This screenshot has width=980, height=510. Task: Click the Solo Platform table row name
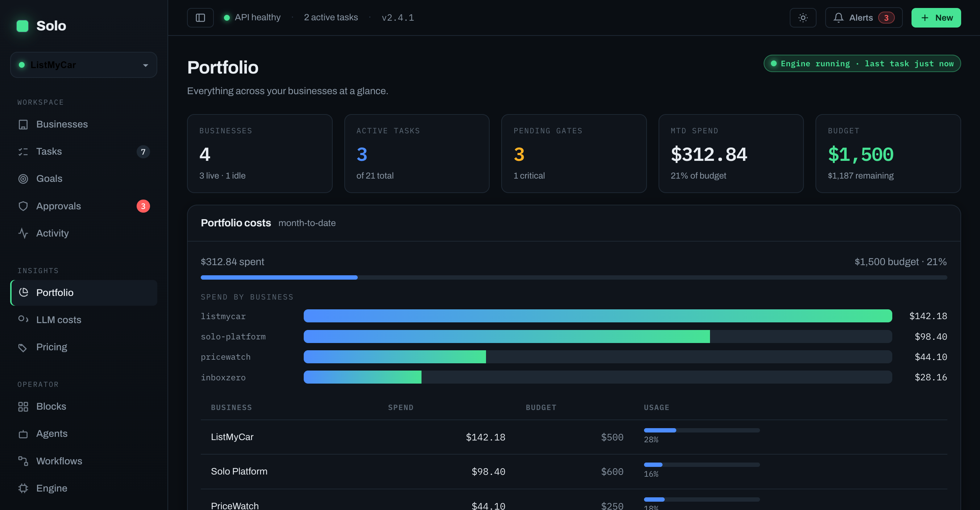coord(239,472)
